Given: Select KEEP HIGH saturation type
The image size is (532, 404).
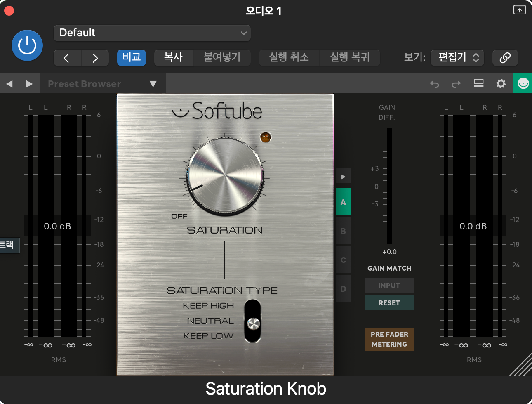Looking at the screenshot, I should pyautogui.click(x=208, y=306).
